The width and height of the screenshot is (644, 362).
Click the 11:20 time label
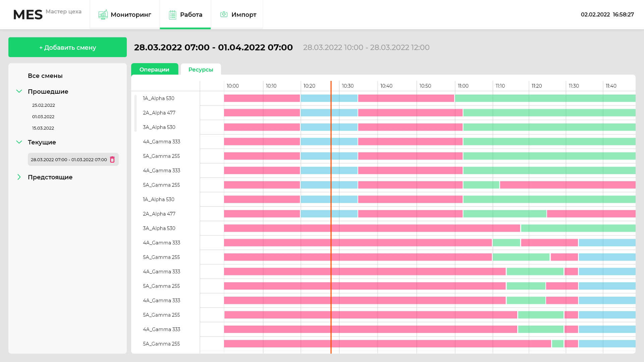tap(537, 86)
